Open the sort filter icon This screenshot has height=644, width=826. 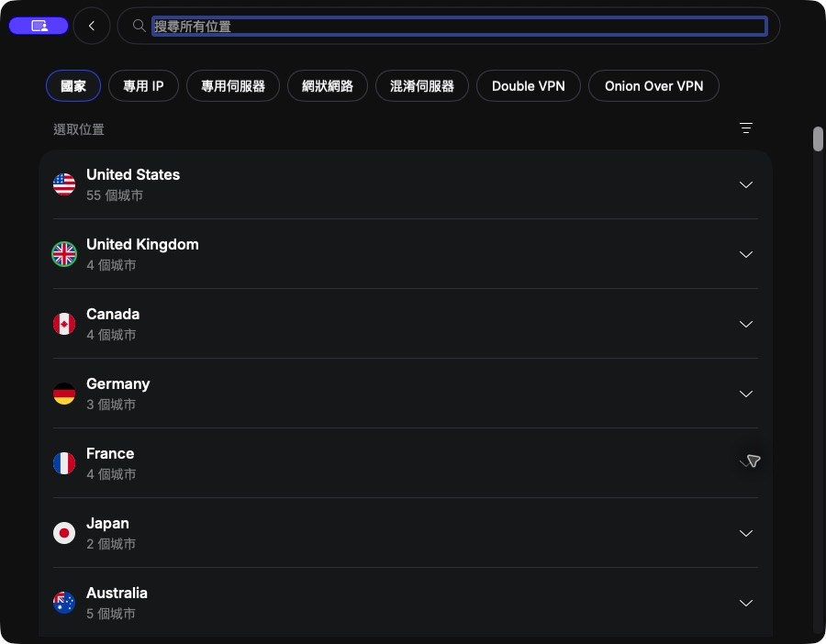(746, 128)
